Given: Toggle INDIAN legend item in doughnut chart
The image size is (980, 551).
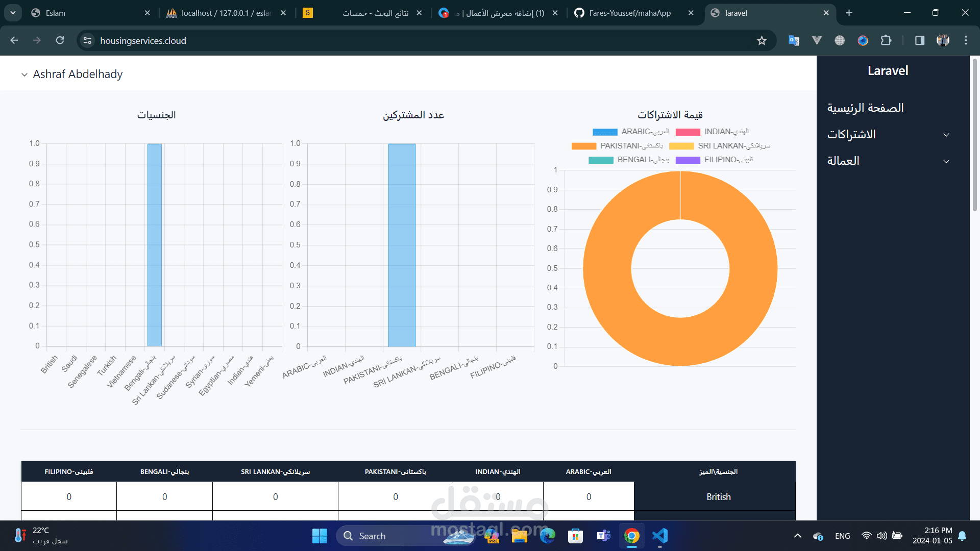Looking at the screenshot, I should point(713,132).
